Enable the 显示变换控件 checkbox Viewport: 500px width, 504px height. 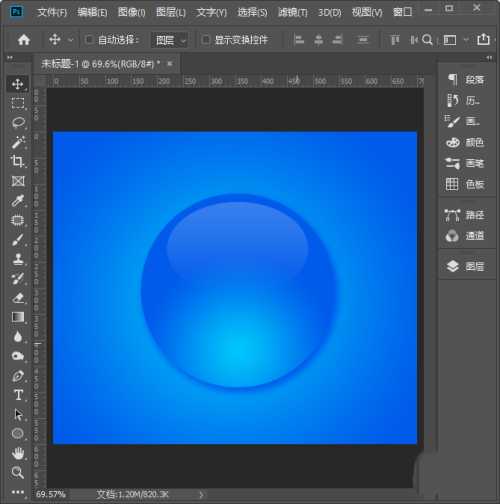point(206,40)
